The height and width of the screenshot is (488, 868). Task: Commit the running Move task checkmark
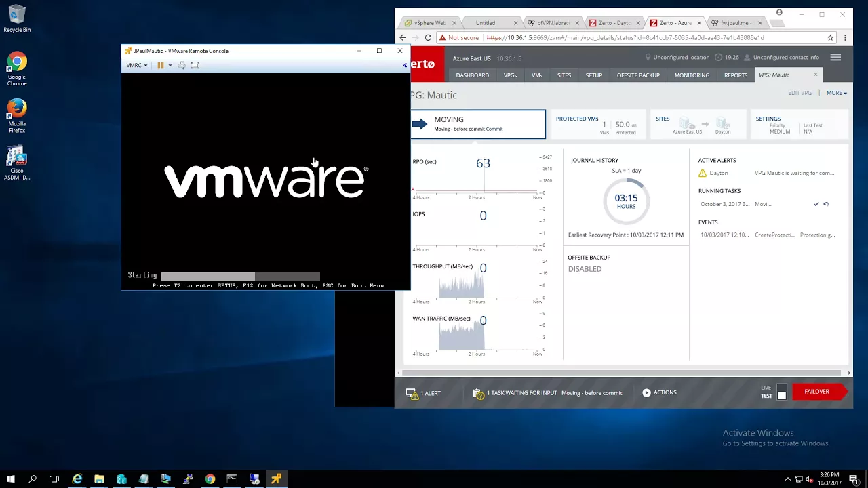816,204
